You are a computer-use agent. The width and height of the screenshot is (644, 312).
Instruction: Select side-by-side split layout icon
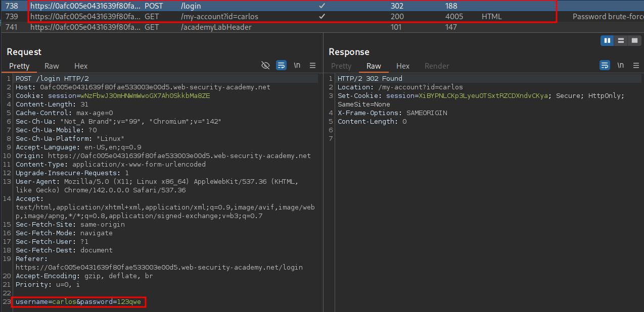point(607,40)
